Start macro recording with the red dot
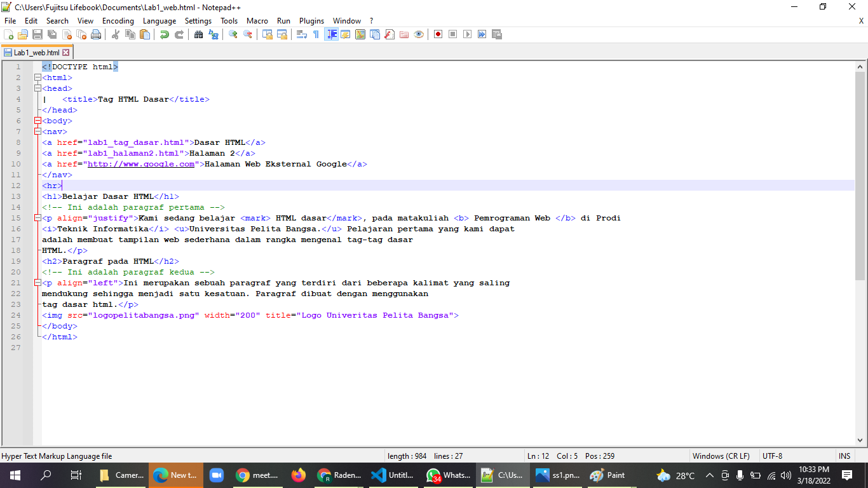The width and height of the screenshot is (868, 488). (438, 34)
